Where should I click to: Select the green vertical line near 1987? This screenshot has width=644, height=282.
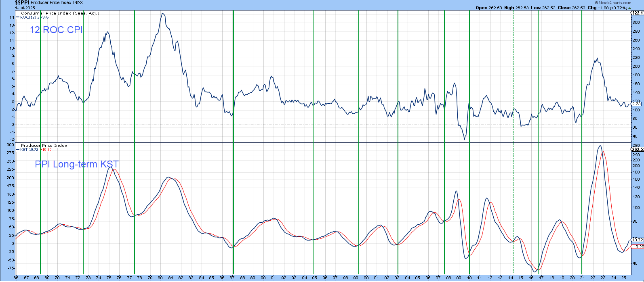tap(234, 161)
